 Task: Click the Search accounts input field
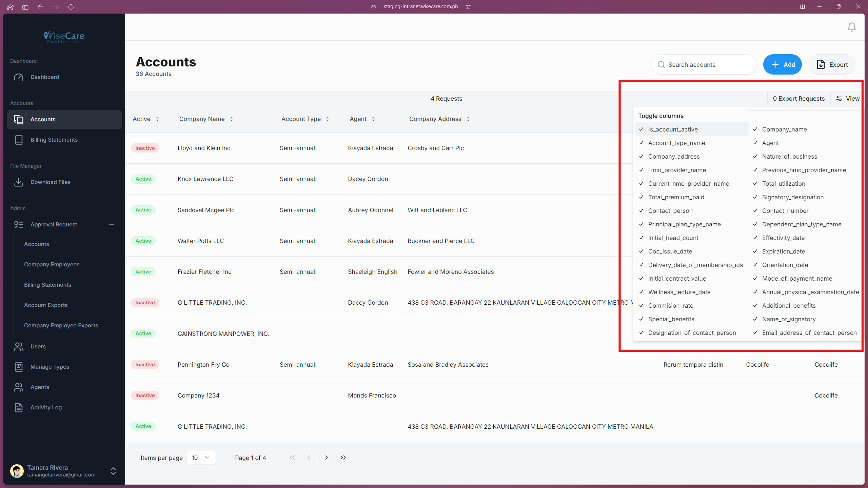click(x=709, y=65)
